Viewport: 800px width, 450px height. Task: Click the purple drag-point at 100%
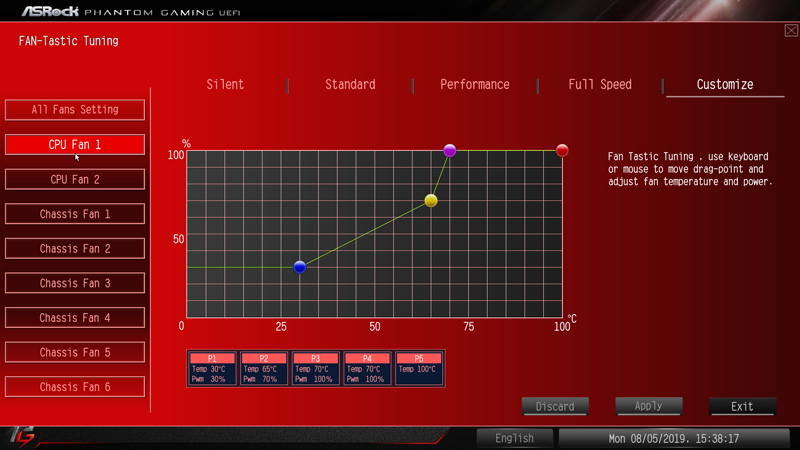click(449, 151)
